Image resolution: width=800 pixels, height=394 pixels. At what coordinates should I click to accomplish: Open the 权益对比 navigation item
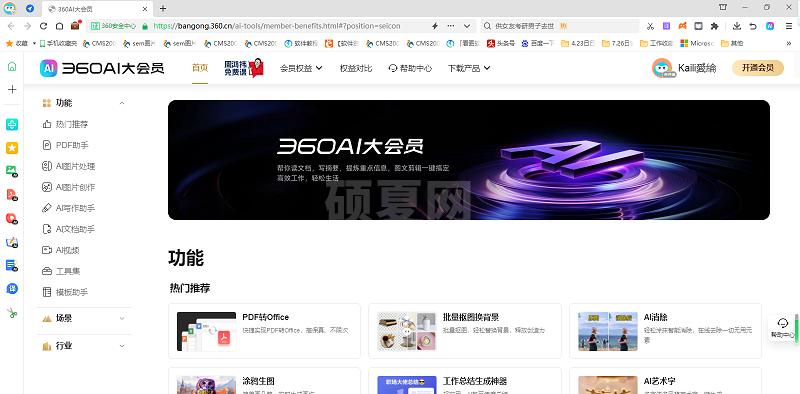356,68
